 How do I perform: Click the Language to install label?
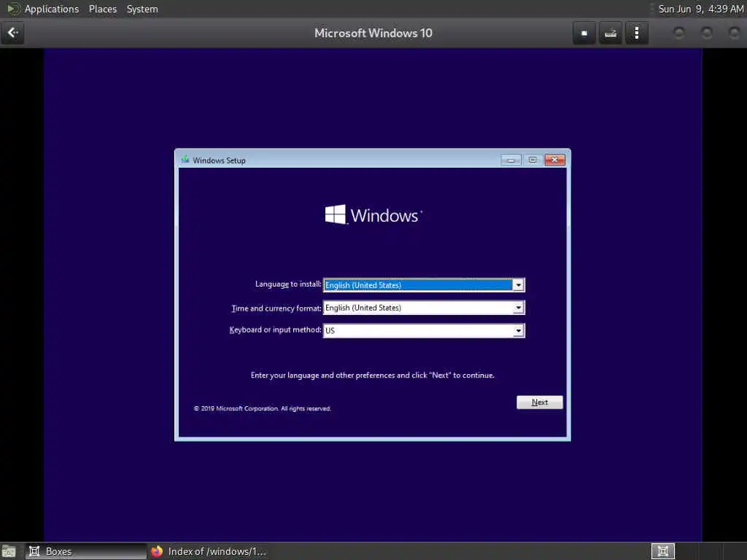point(287,284)
